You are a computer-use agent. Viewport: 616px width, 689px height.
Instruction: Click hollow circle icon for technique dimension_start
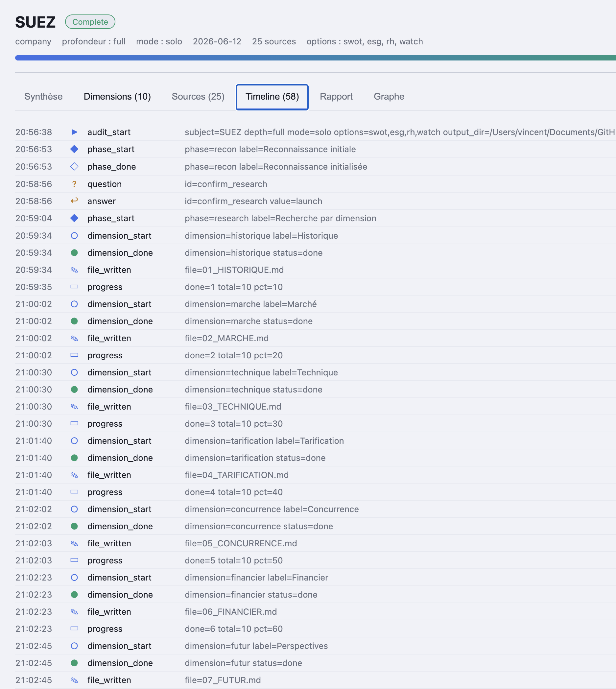[x=75, y=372]
